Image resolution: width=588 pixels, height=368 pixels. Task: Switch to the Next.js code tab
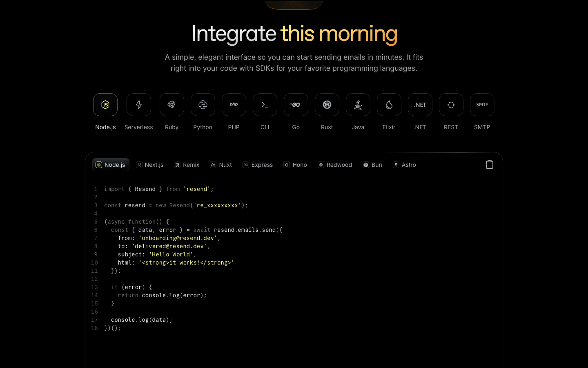tap(150, 165)
